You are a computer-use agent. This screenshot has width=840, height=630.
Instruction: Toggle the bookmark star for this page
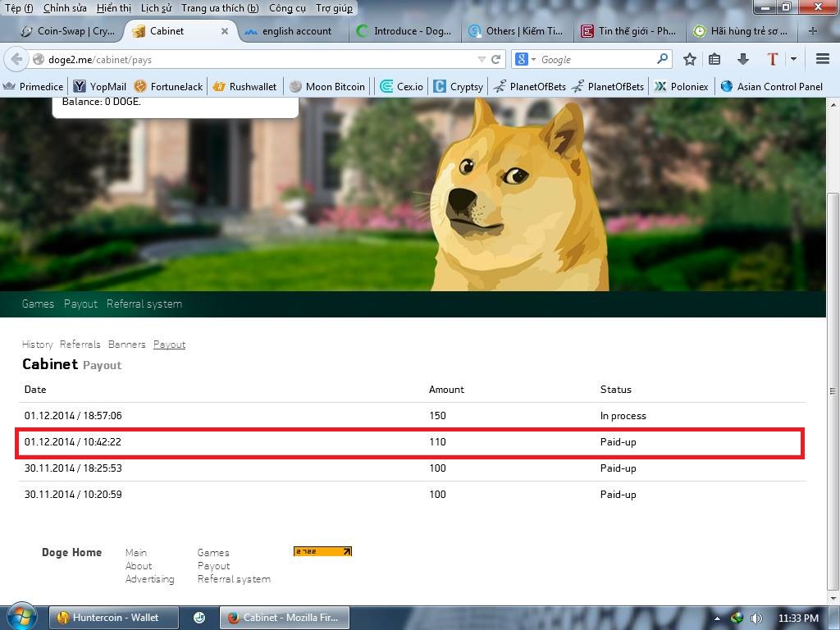click(x=688, y=58)
